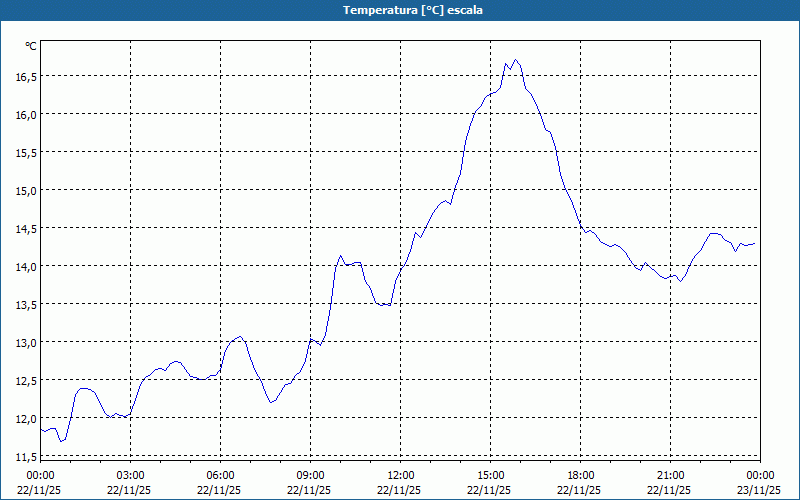Click the 15,5 y-axis label
This screenshot has height=500, width=800.
[26, 153]
